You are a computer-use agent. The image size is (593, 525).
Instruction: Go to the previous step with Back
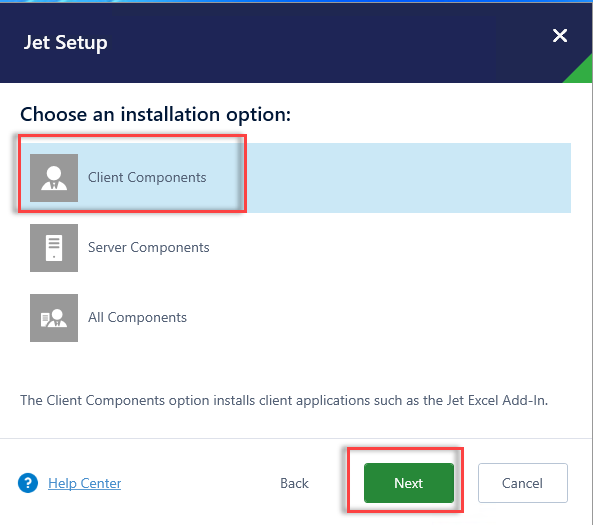(294, 483)
